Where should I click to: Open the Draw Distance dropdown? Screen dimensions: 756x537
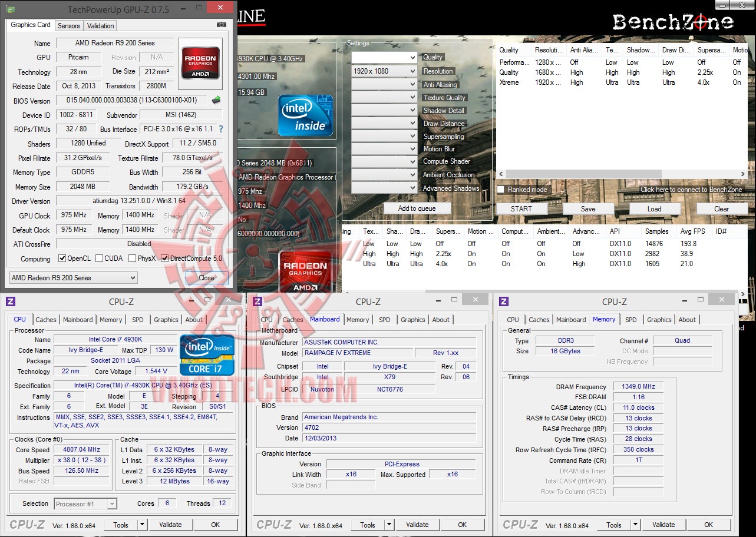(384, 123)
